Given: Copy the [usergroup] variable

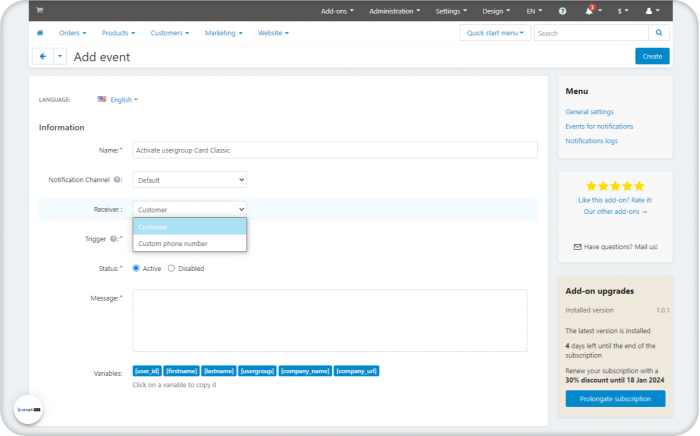Looking at the screenshot, I should [x=257, y=371].
